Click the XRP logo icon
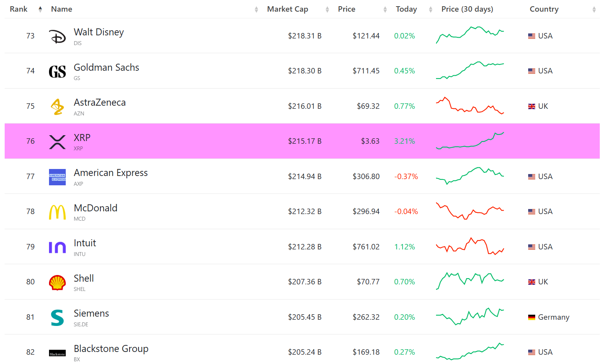 coord(58,142)
